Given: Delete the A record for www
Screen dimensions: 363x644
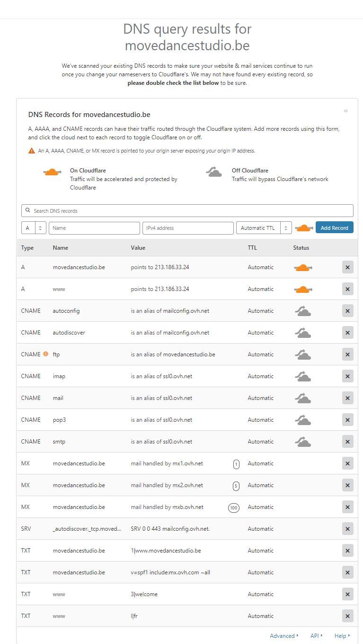Looking at the screenshot, I should point(347,289).
